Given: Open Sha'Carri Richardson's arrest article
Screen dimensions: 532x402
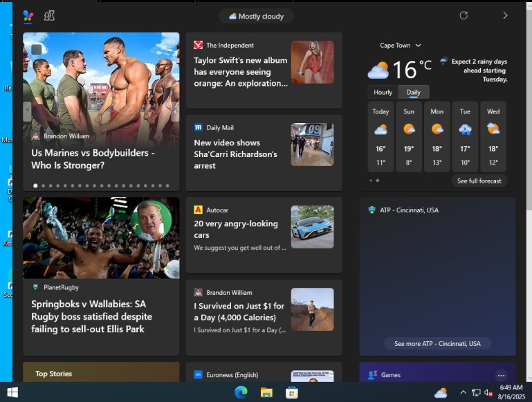Looking at the screenshot, I should [235, 154].
